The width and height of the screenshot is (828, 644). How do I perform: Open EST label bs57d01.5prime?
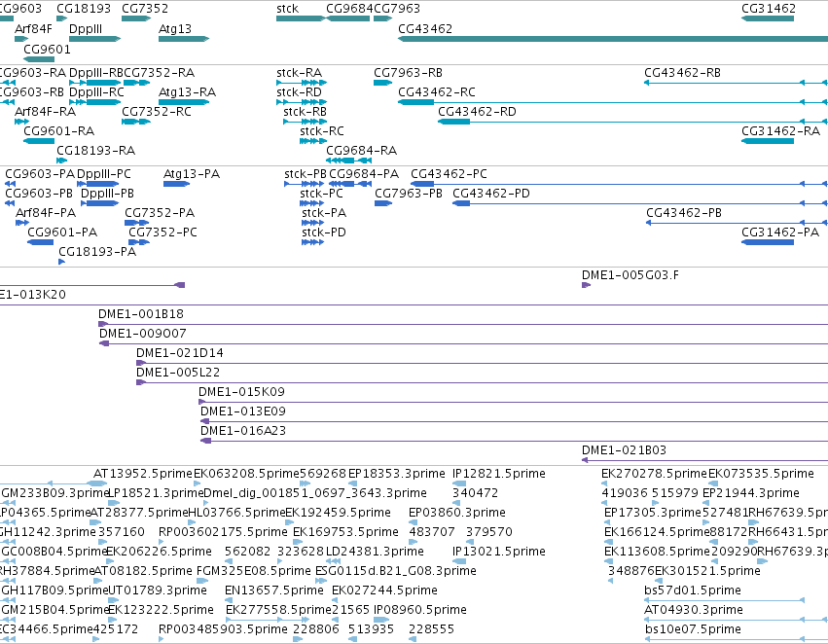point(693,590)
